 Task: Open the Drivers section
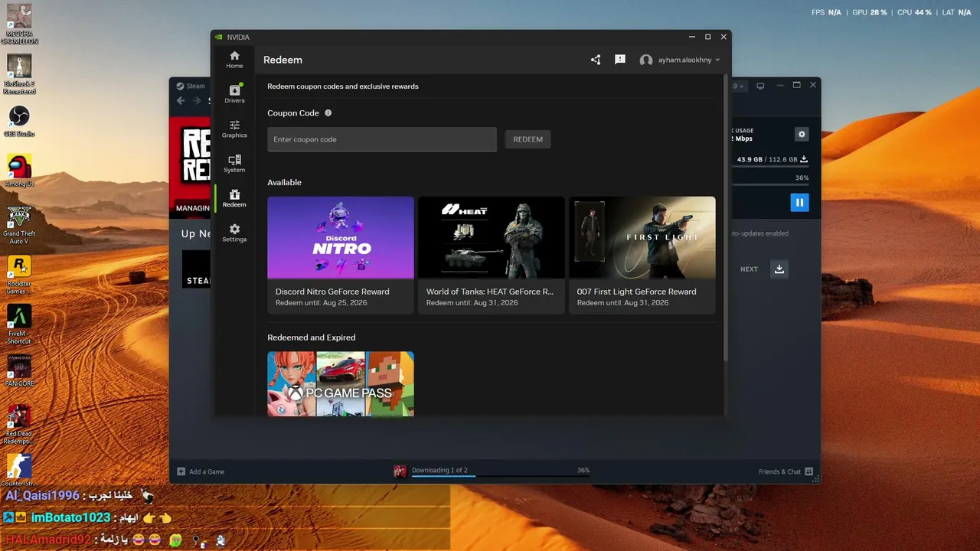point(234,93)
